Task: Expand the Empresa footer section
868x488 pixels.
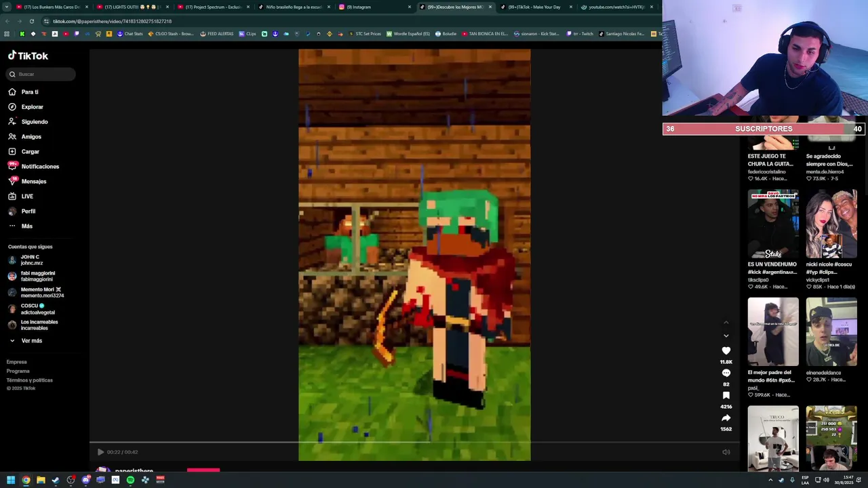Action: point(17,362)
